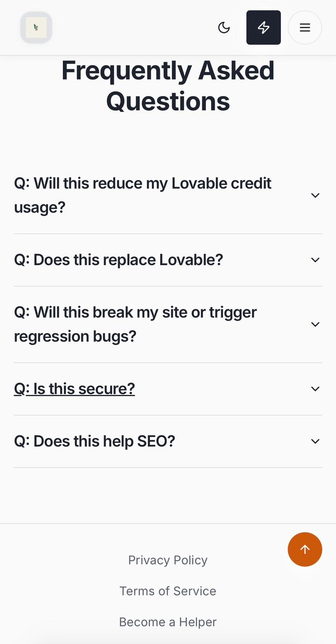
Task: Expand chevron for regression bugs question
Action: pyautogui.click(x=315, y=324)
